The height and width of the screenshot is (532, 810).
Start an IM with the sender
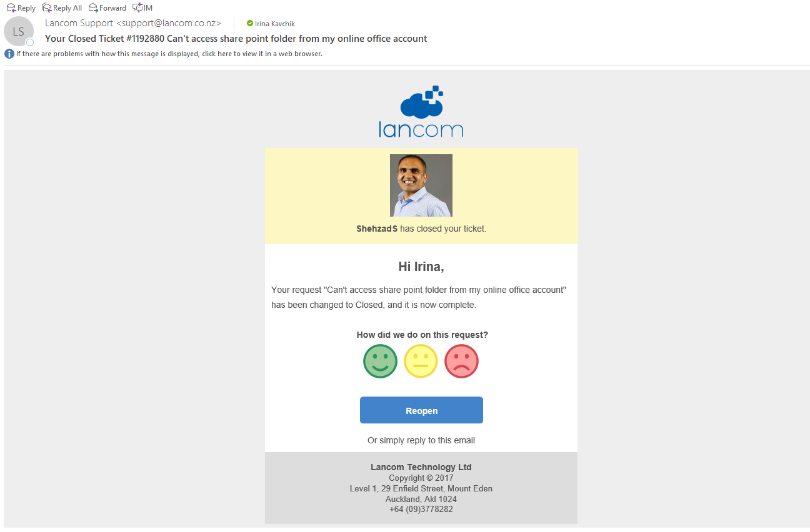pyautogui.click(x=142, y=8)
